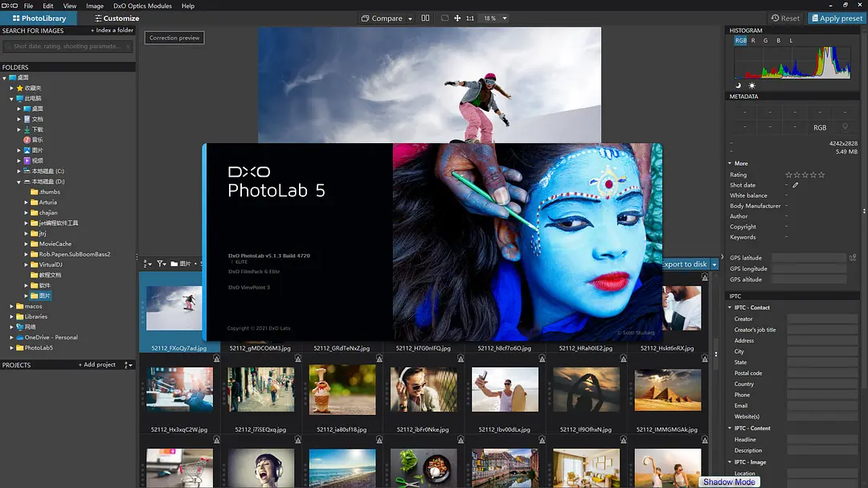868x488 pixels.
Task: Click the Apply preset button
Action: tap(837, 18)
